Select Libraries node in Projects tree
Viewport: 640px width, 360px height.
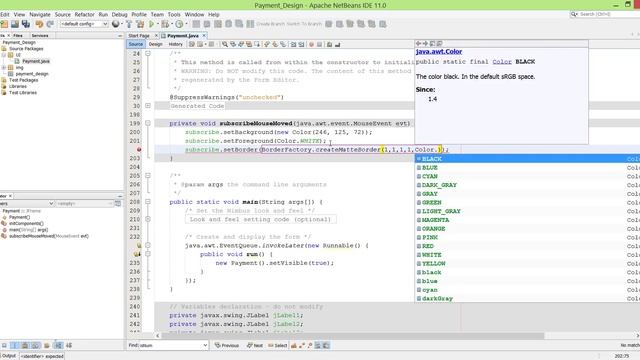coord(18,86)
